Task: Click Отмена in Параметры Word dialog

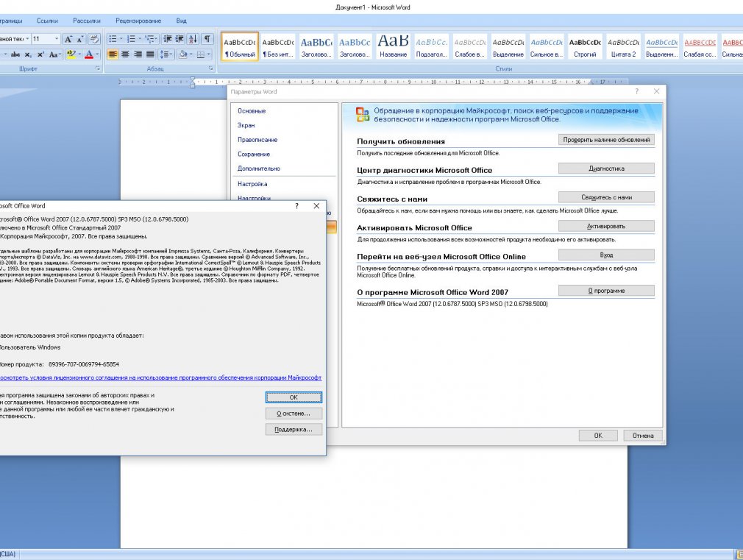Action: click(x=642, y=436)
